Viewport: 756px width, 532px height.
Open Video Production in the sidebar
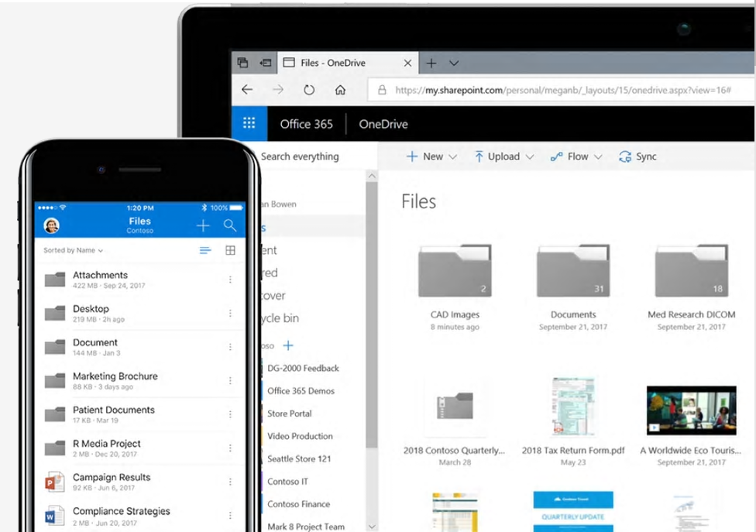pos(300,436)
